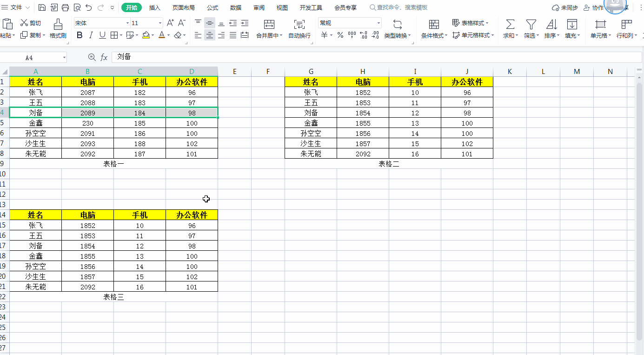The height and width of the screenshot is (355, 644).
Task: Click the Print icon
Action: 65,7
